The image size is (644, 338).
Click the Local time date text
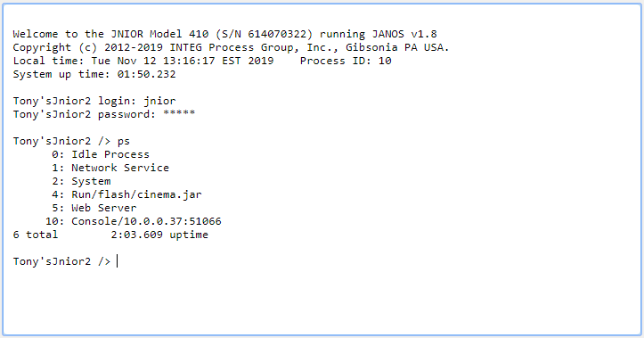pyautogui.click(x=183, y=61)
